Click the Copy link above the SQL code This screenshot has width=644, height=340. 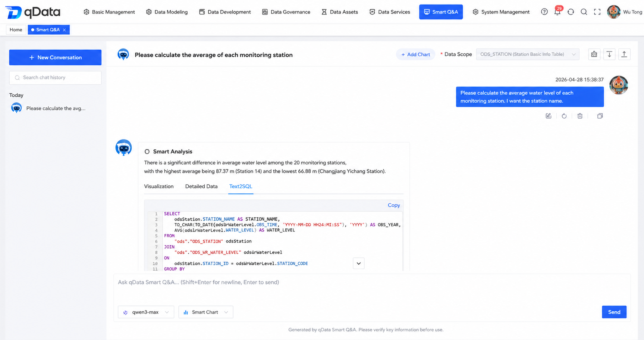point(394,205)
